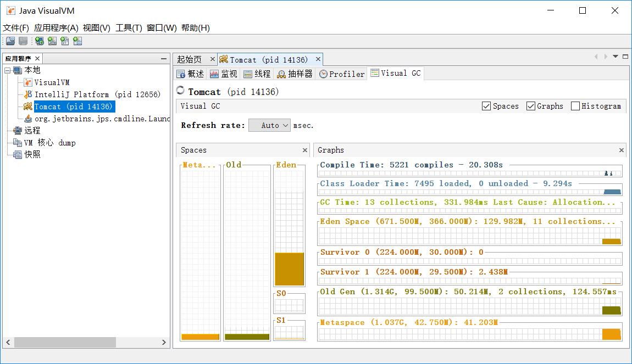Open the 文件(F) menu
632x364 pixels.
[x=16, y=28]
